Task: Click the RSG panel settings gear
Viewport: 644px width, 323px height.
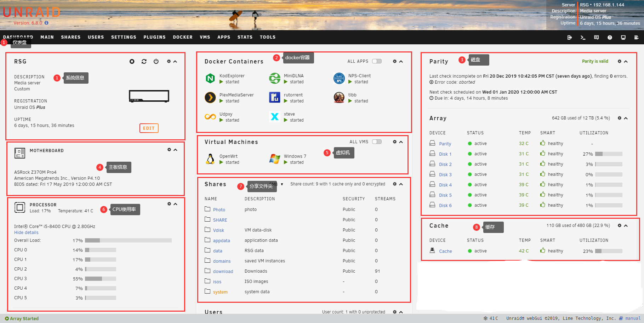Action: [x=169, y=61]
